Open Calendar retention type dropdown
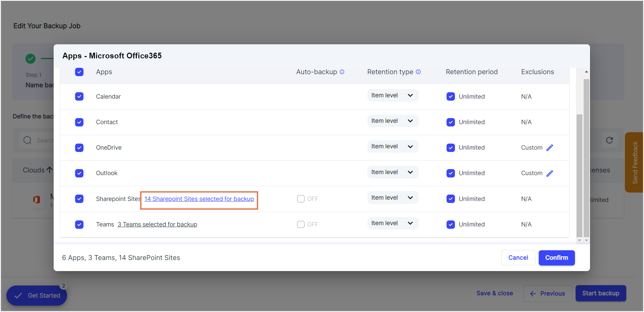Viewport: 644px width, 312px height. pyautogui.click(x=393, y=95)
